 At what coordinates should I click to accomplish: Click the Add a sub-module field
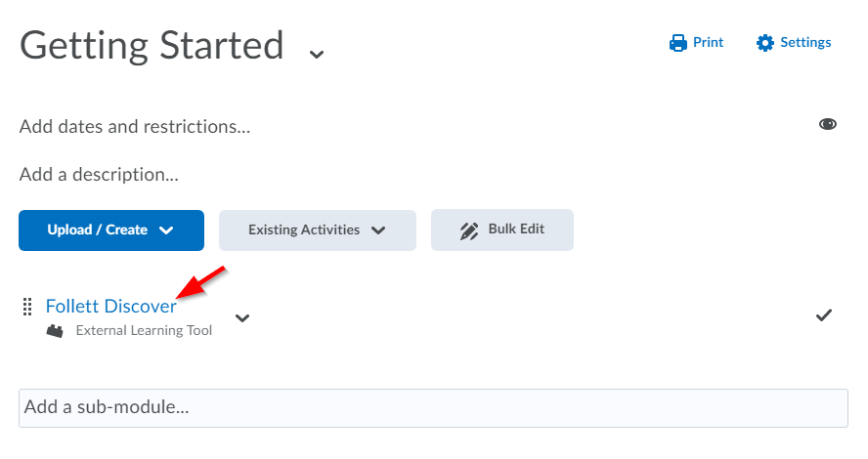click(433, 408)
